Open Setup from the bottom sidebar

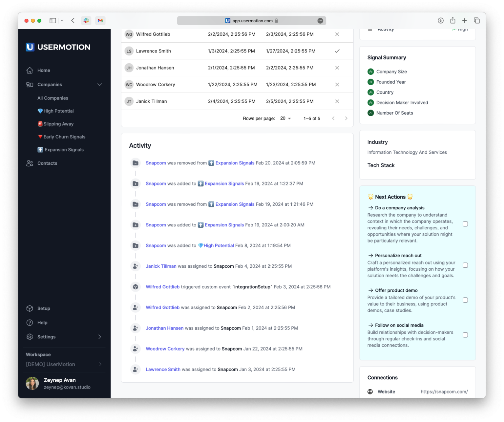[x=44, y=308]
